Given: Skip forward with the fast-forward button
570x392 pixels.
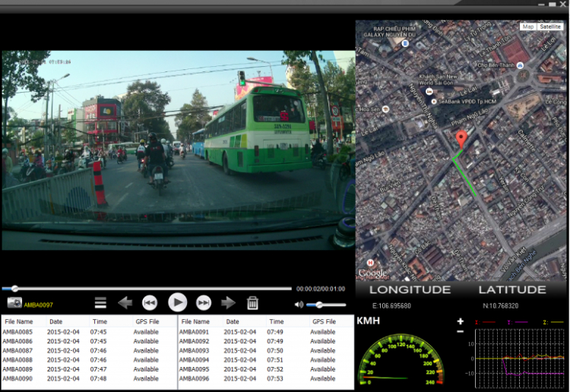Looking at the screenshot, I should (x=204, y=302).
